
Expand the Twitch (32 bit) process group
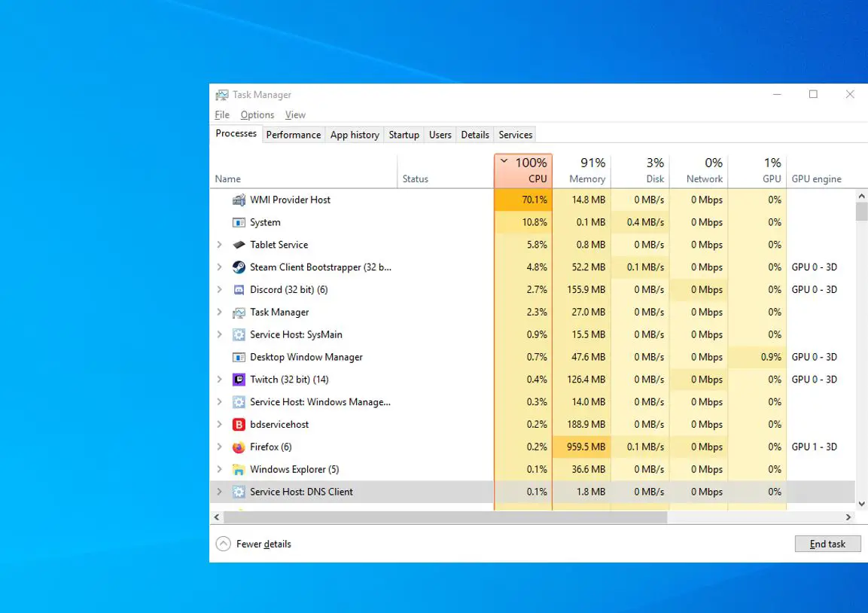(x=219, y=380)
